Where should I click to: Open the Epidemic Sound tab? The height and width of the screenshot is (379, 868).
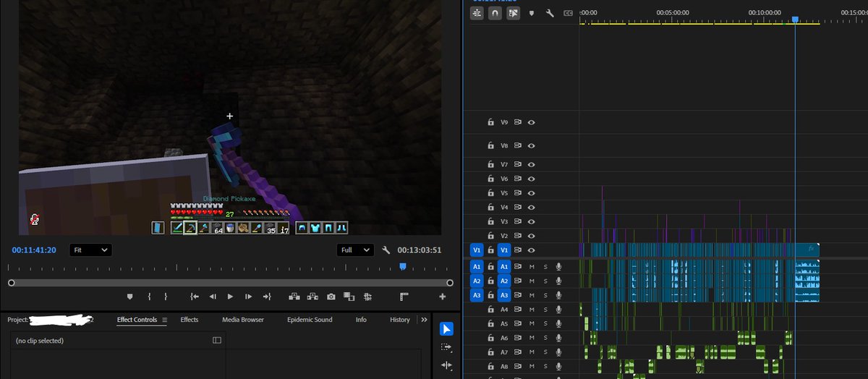click(310, 320)
